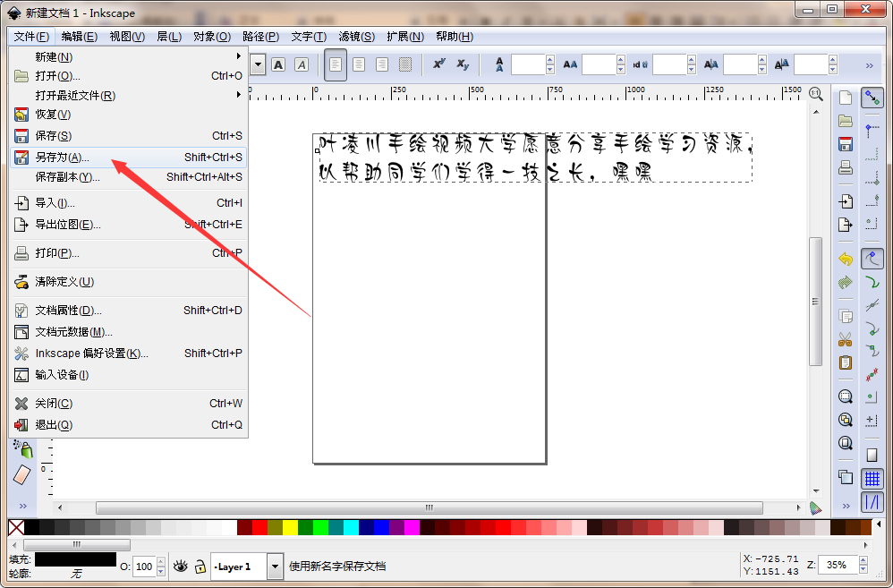This screenshot has width=893, height=588.
Task: Choose 导出位图(E)... menu entry
Action: [68, 225]
